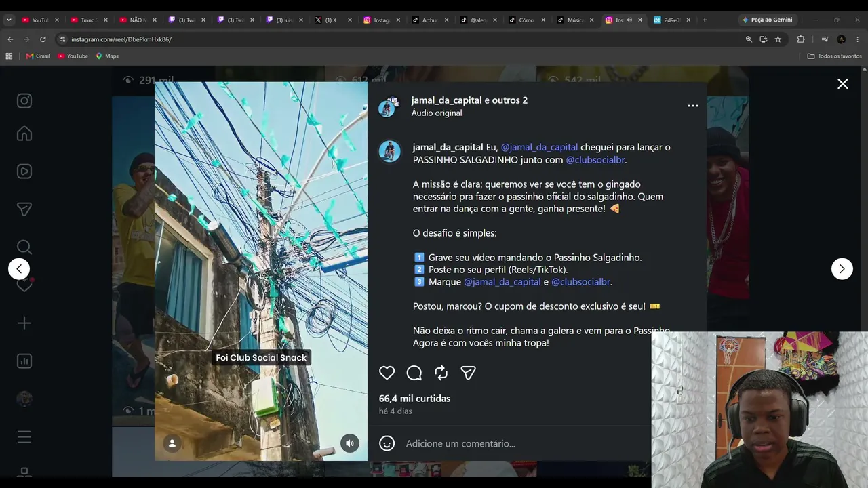Screen dimensions: 868x488
Task: Go back in browser history
Action: [x=10, y=39]
